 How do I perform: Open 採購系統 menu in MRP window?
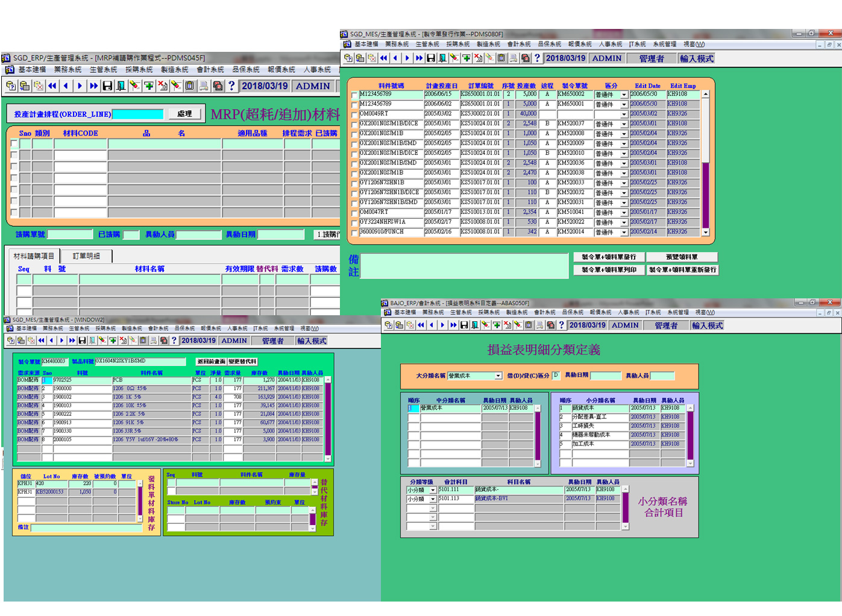139,70
